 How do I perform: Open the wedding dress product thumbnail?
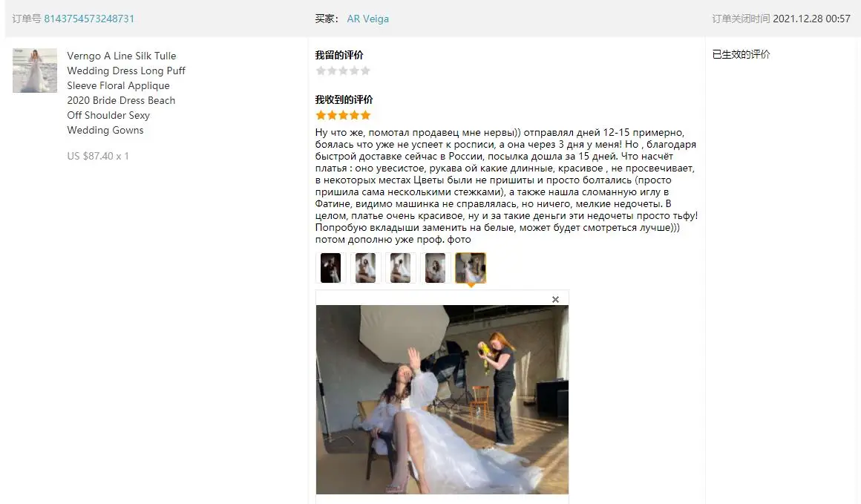point(35,71)
